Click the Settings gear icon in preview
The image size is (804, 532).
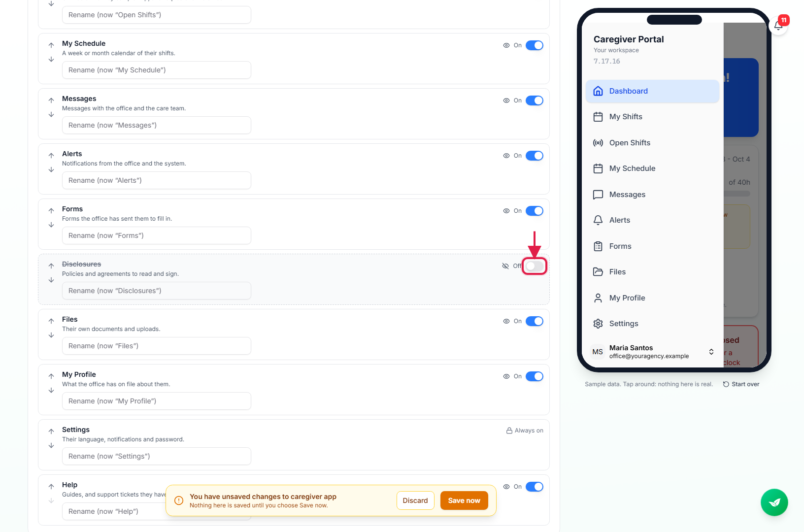598,324
